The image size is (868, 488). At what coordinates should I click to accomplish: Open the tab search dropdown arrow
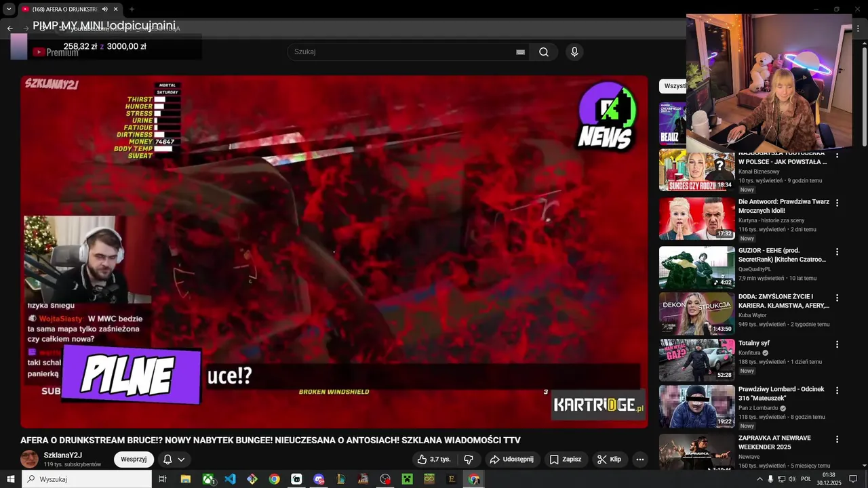(9, 9)
